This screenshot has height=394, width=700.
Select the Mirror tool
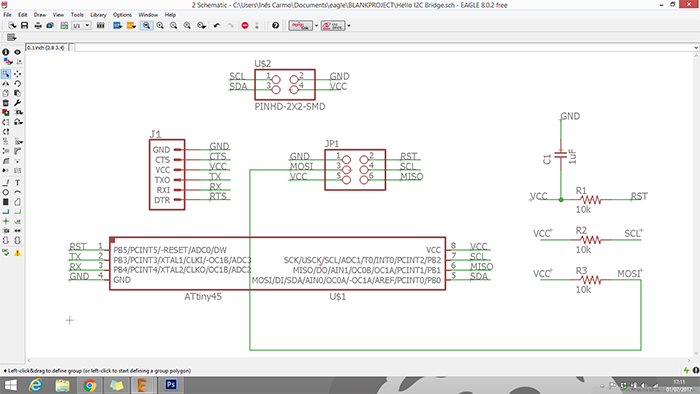click(6, 83)
